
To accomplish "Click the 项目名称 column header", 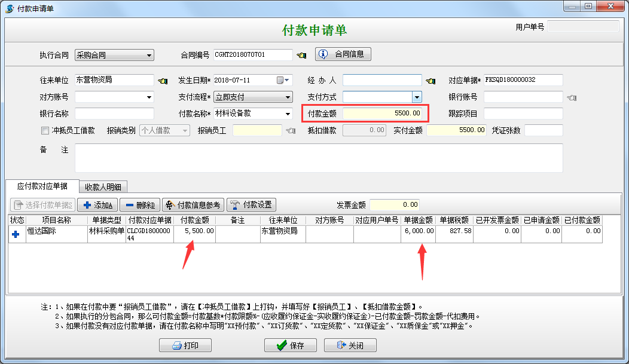I will point(57,220).
